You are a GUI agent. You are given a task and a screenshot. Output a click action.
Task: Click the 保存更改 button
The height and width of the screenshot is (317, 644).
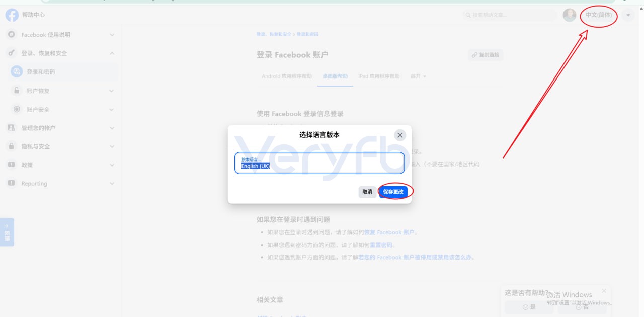[x=393, y=192]
